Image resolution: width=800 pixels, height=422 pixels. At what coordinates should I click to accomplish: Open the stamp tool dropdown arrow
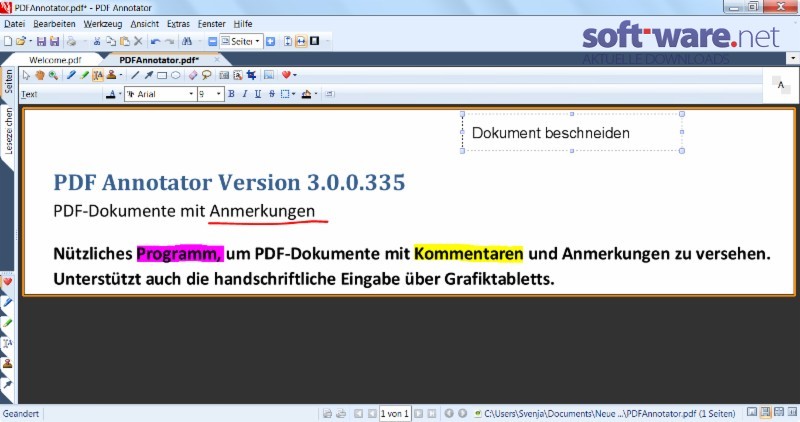click(120, 76)
